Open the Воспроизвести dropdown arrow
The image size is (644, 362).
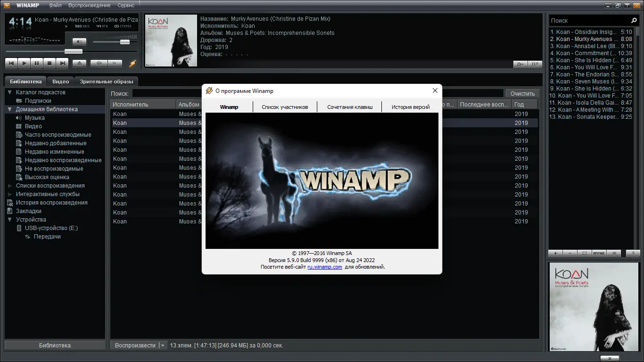point(163,346)
